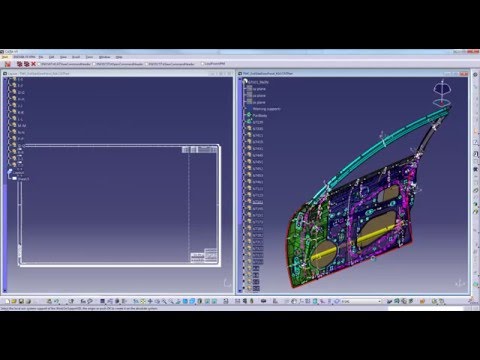The height and width of the screenshot is (360, 480).
Task: Activate the Fly mode view icon
Action: pyautogui.click(x=136, y=301)
